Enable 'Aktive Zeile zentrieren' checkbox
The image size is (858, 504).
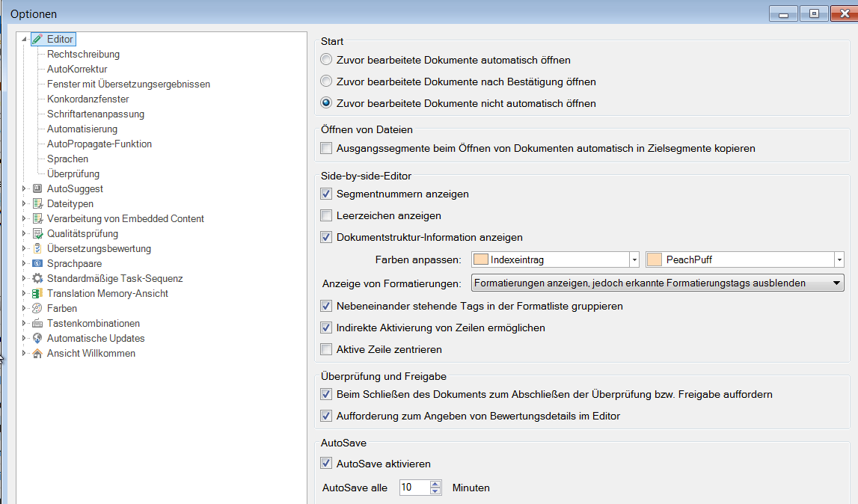coord(326,349)
